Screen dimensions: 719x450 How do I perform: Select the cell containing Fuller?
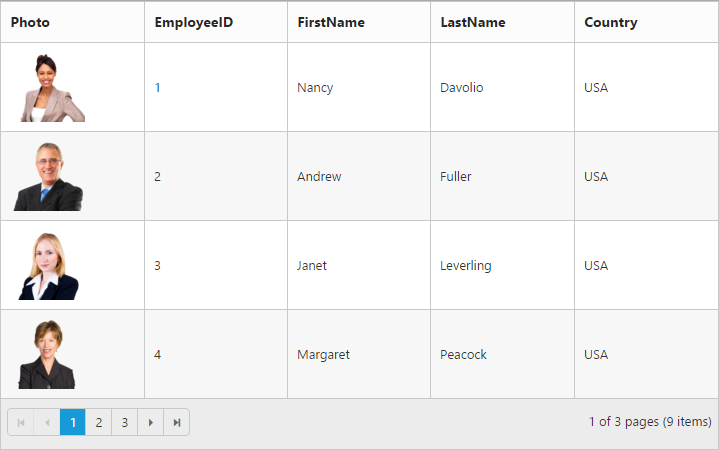(503, 176)
